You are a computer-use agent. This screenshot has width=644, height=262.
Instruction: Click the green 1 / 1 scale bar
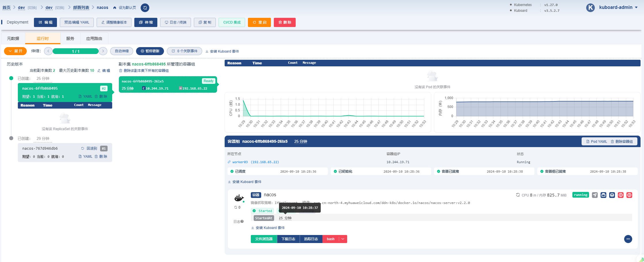pyautogui.click(x=76, y=51)
